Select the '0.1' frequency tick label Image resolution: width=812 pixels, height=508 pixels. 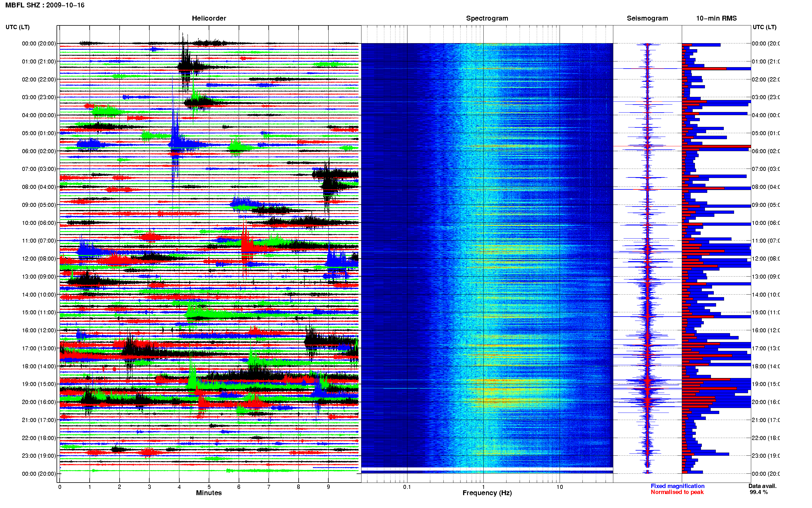[407, 487]
